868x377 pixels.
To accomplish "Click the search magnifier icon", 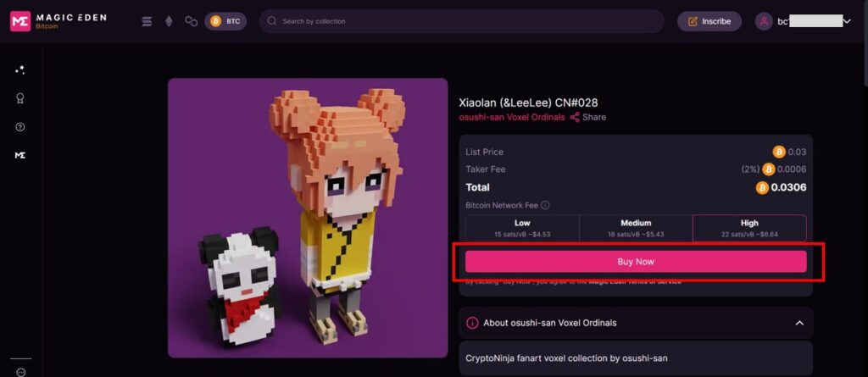I will (x=272, y=21).
